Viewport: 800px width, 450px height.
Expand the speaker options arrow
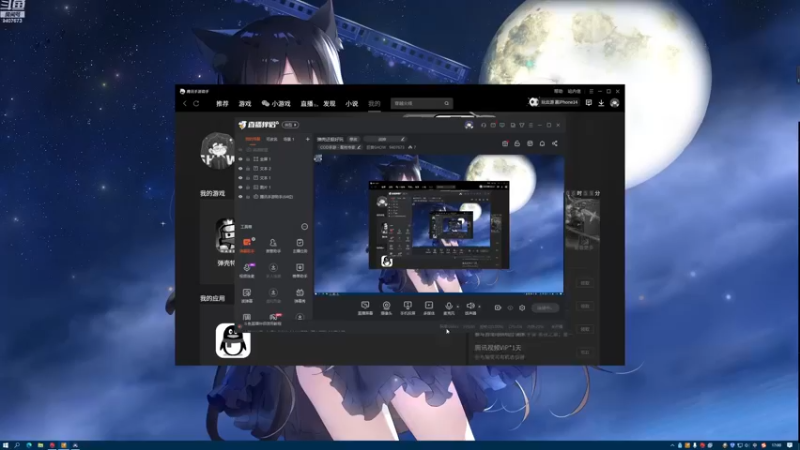(x=479, y=307)
